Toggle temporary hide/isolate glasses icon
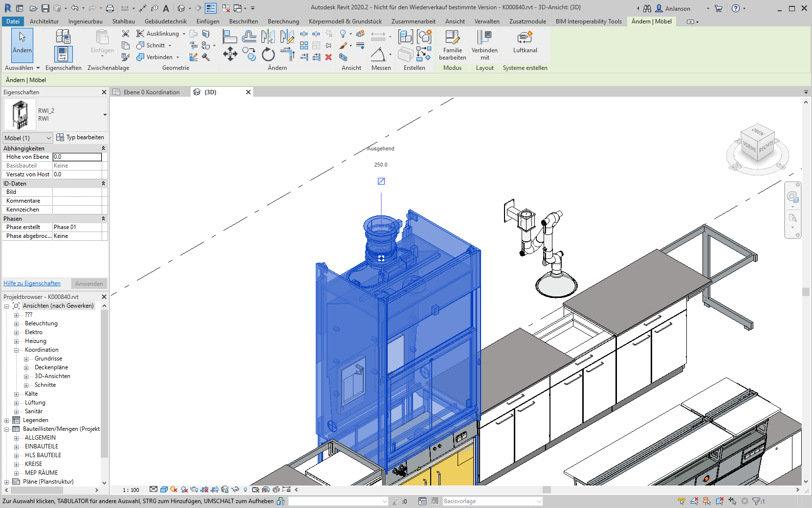 (235, 489)
